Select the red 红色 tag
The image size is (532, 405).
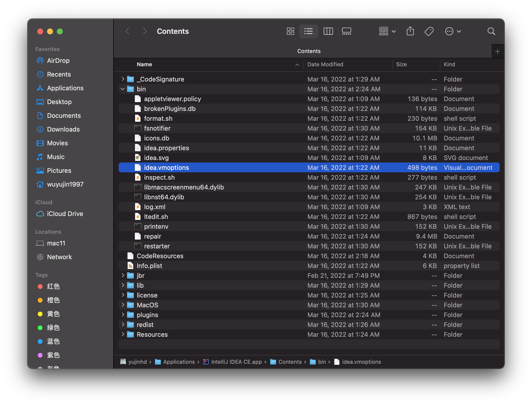53,286
